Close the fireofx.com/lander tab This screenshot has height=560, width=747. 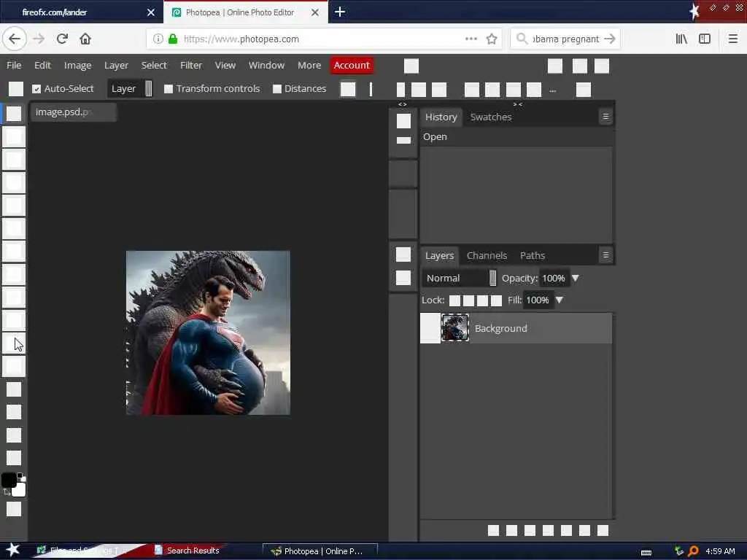151,12
